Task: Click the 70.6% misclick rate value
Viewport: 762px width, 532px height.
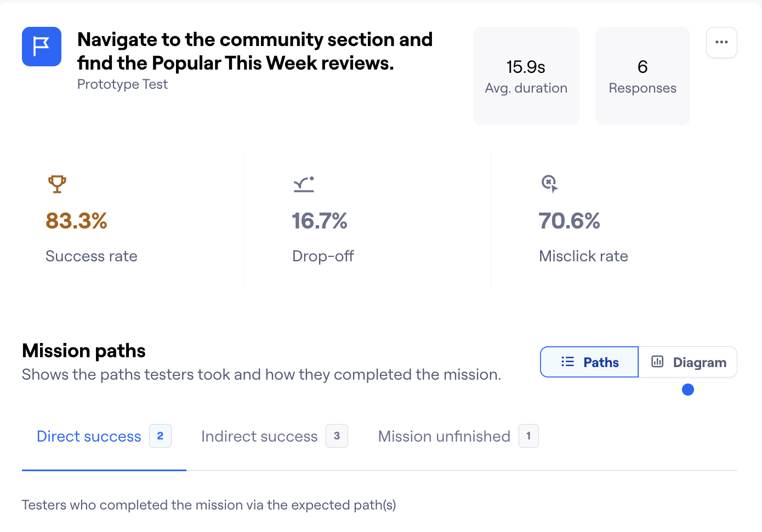Action: point(569,221)
